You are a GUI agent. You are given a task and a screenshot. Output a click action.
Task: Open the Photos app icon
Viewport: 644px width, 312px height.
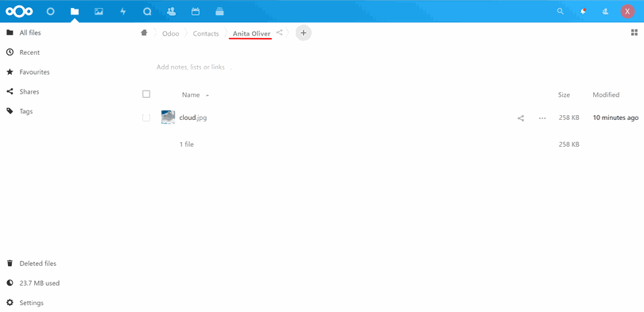tap(99, 11)
